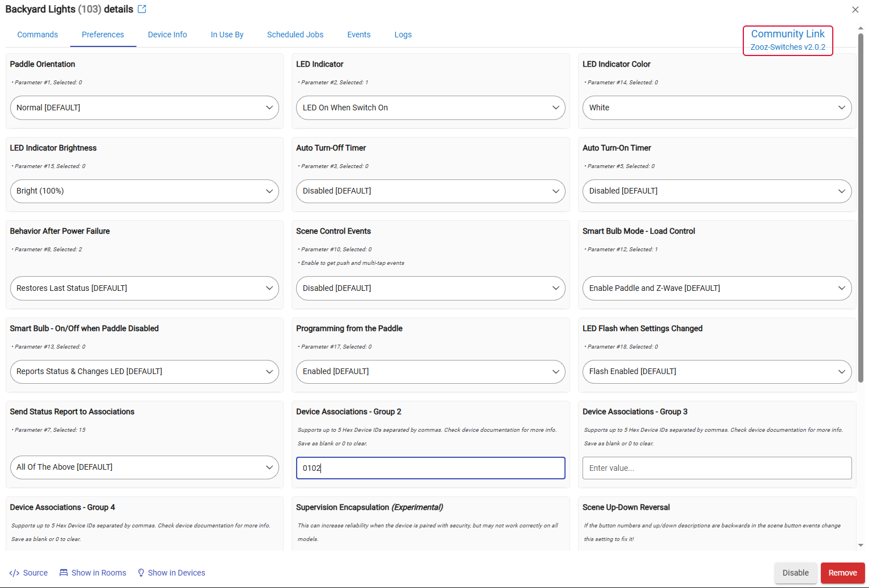
Task: Click the Show in Rooms icon
Action: tap(63, 573)
